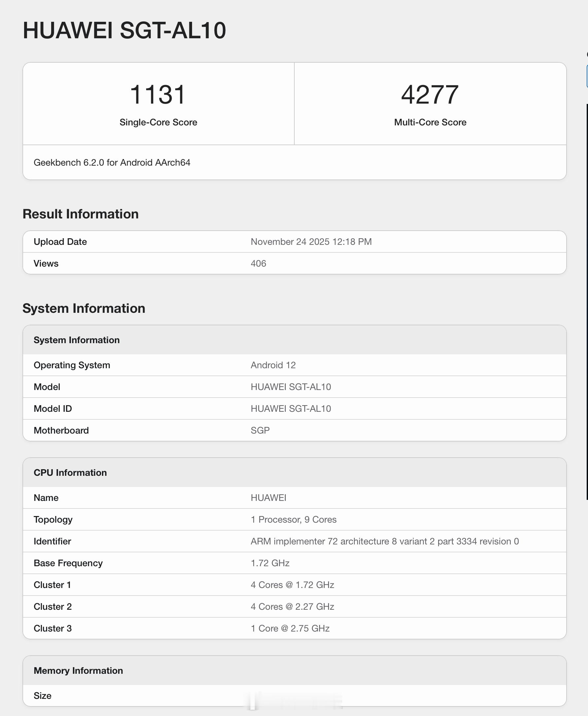The width and height of the screenshot is (588, 716).
Task: Click the Upload Date row label
Action: click(60, 242)
